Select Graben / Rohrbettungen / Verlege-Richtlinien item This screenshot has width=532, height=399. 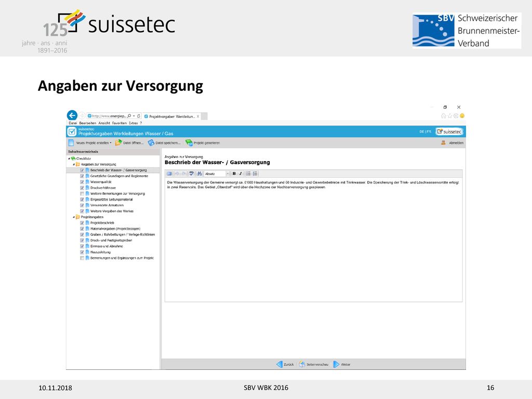tap(123, 234)
